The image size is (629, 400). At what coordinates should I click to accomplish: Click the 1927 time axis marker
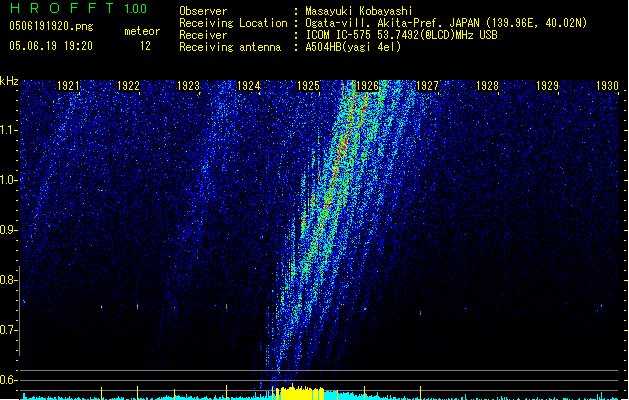[428, 86]
